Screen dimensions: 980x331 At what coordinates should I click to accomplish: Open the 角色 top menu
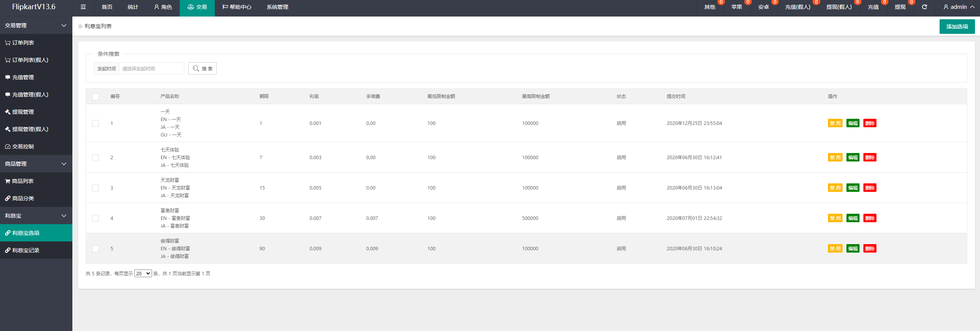pos(163,7)
